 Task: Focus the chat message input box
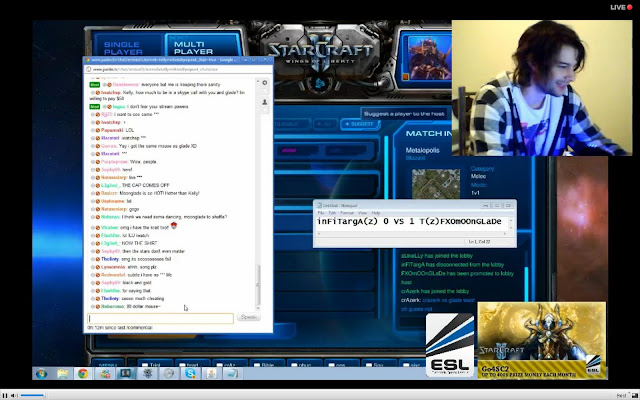(160, 318)
